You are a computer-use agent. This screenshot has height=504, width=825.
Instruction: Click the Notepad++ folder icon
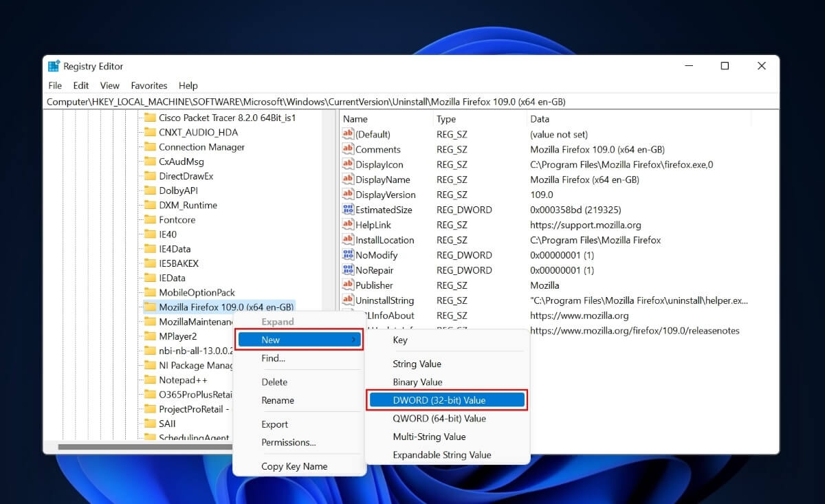click(x=151, y=380)
